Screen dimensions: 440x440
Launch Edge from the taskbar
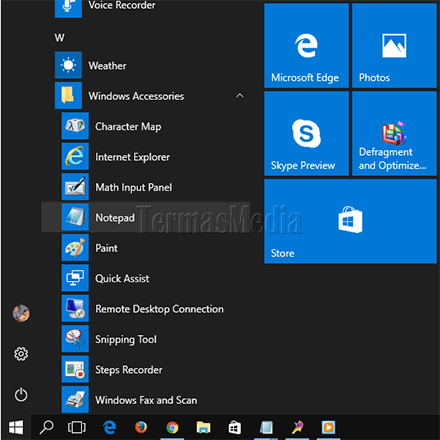pos(109,427)
